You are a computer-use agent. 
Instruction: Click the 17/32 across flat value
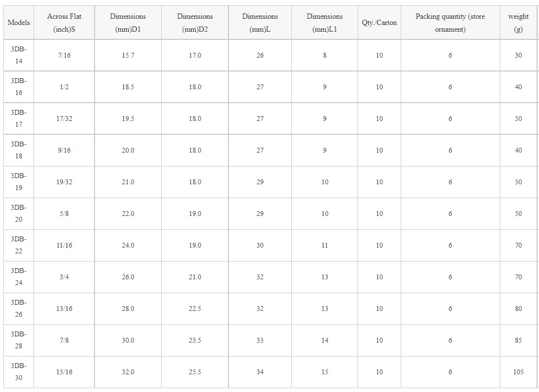tap(64, 119)
